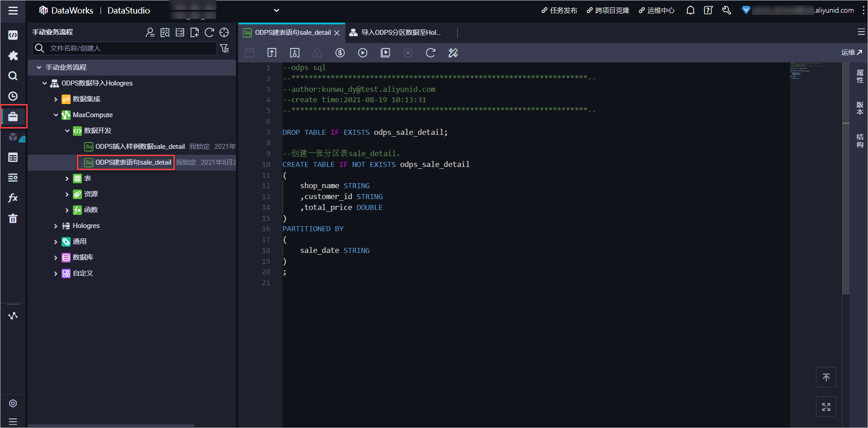This screenshot has height=428, width=868.
Task: Open the data development code icon in sidebar
Action: coord(13,35)
